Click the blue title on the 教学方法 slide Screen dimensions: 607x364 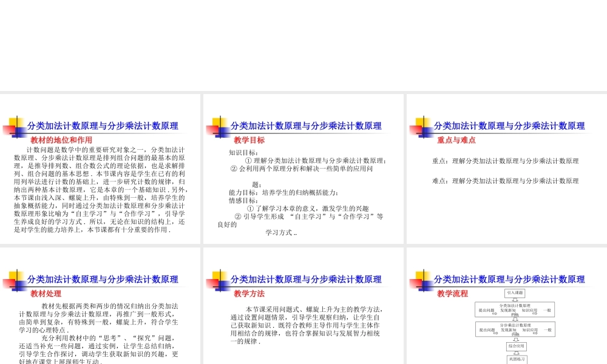(x=306, y=279)
